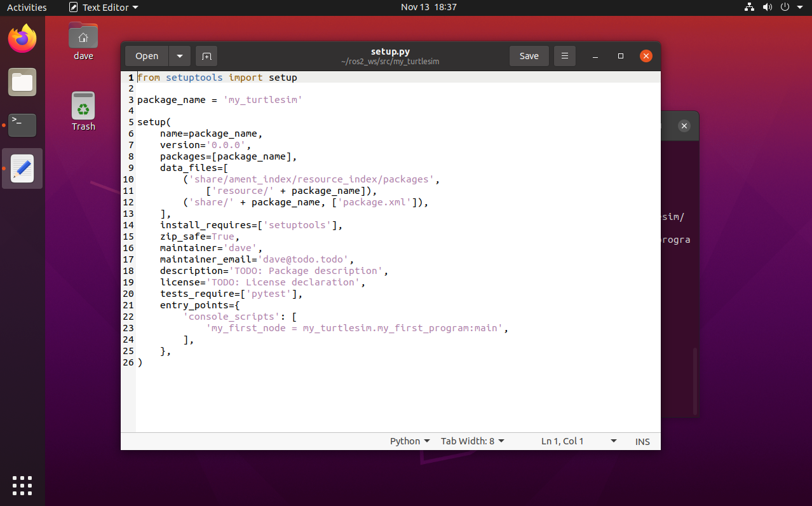Screen dimensions: 812x506
Task: Launch Firefox from the dock
Action: [x=22, y=39]
